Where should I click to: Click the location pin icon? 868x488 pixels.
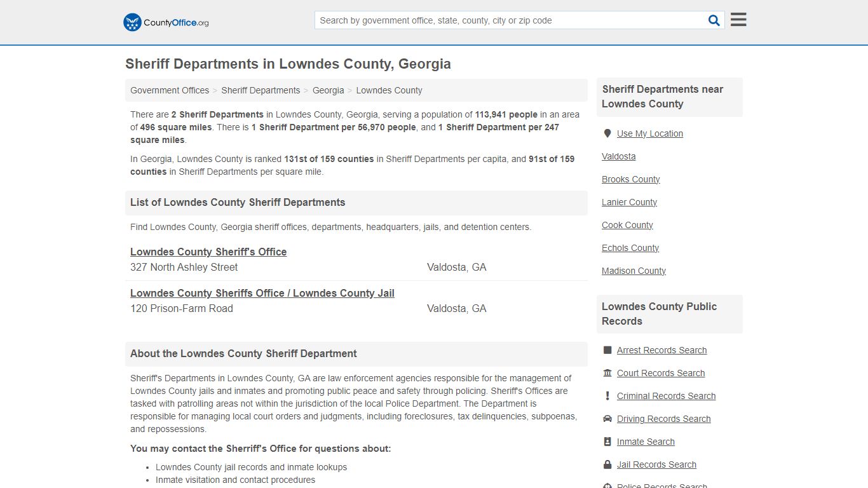point(607,133)
